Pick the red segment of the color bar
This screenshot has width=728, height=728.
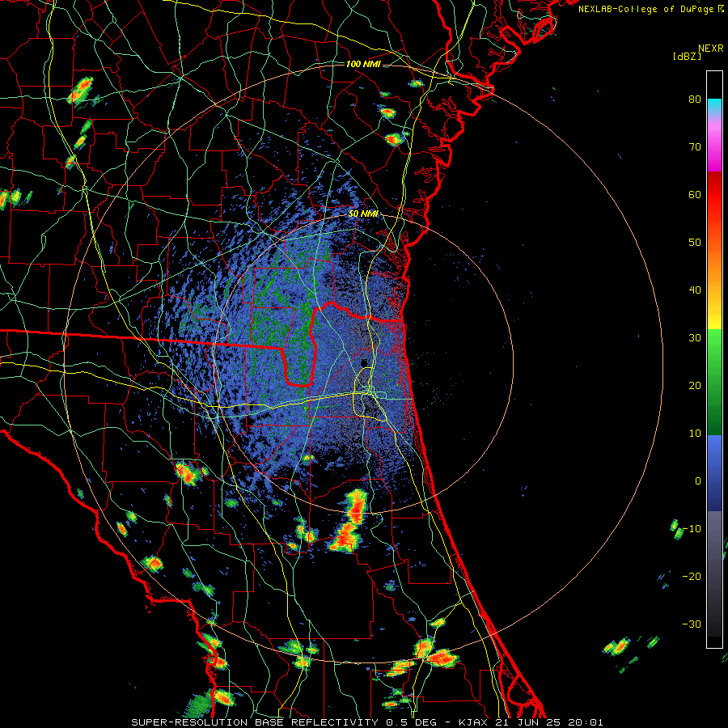click(714, 195)
